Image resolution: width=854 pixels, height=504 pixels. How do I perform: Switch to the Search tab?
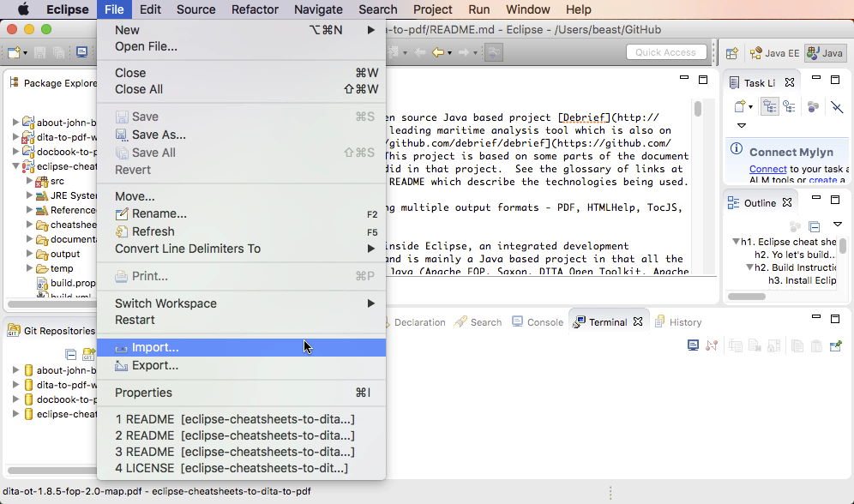point(478,322)
